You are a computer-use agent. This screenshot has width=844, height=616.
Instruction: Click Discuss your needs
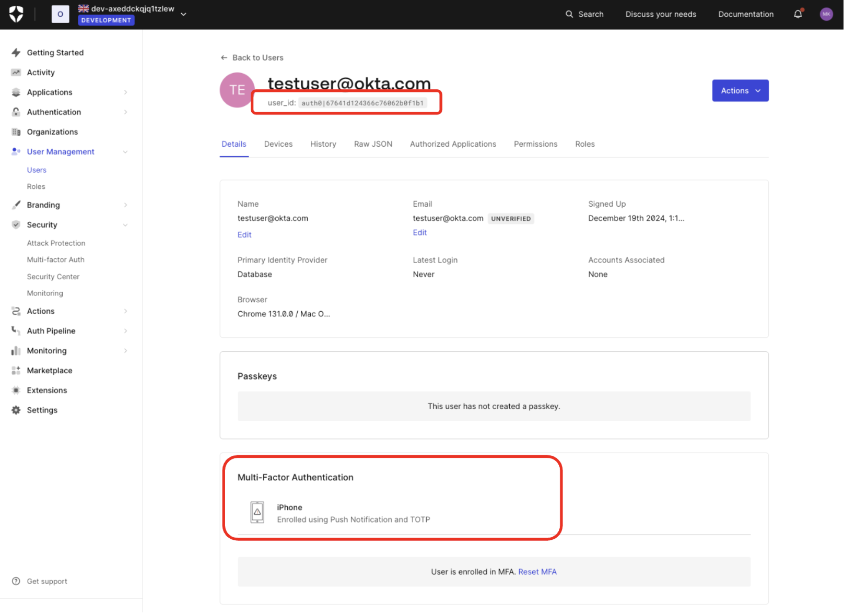tap(661, 15)
